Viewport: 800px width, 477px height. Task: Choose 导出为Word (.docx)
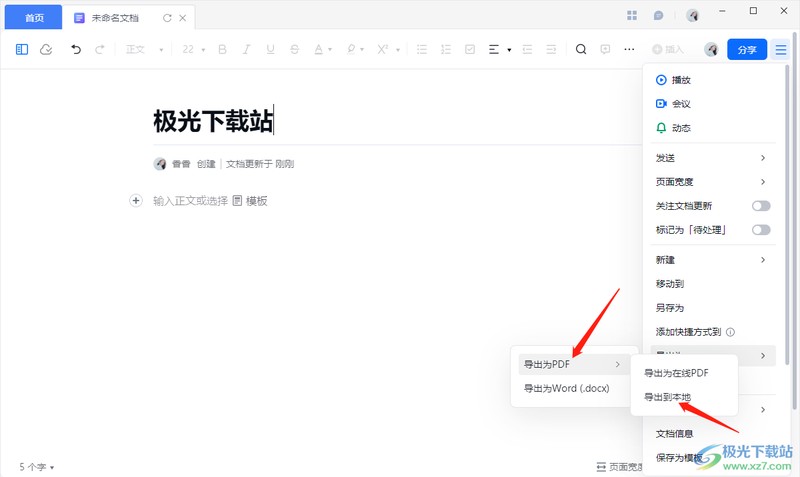(x=566, y=388)
